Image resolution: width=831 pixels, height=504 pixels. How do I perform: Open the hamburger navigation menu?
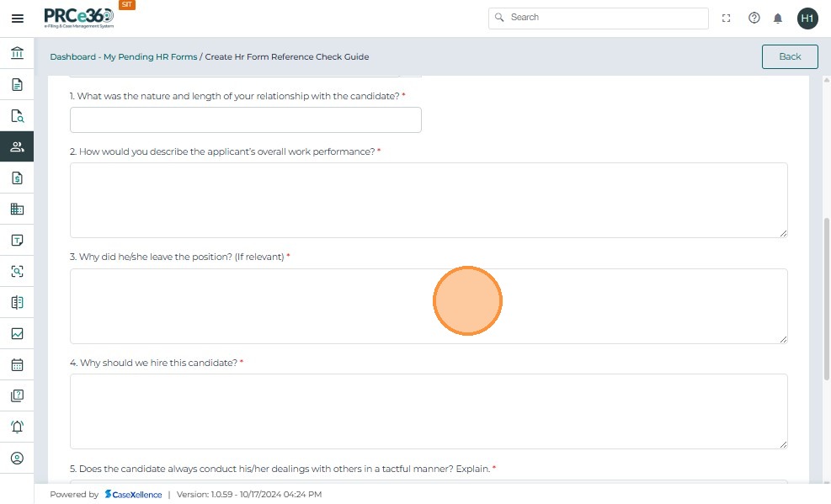tap(17, 19)
